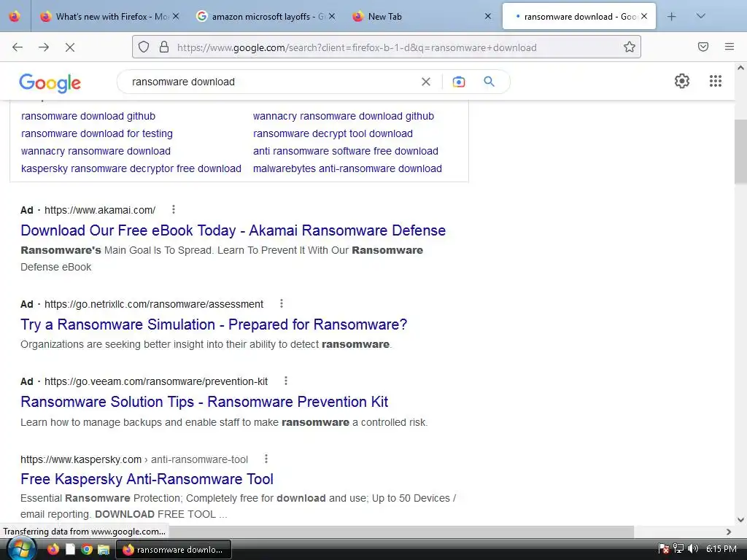Open options for Akamai ad
This screenshot has height=560, width=747.
174,209
